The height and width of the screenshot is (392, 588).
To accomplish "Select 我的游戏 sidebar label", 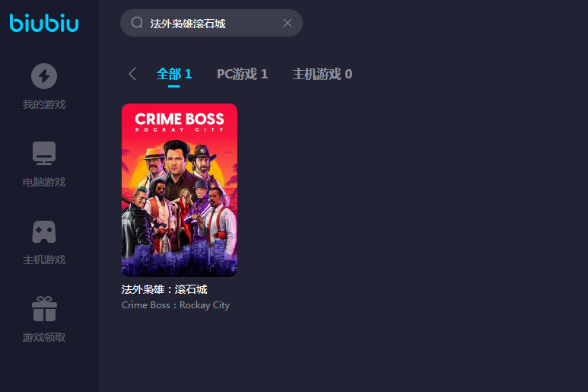I will pyautogui.click(x=44, y=104).
